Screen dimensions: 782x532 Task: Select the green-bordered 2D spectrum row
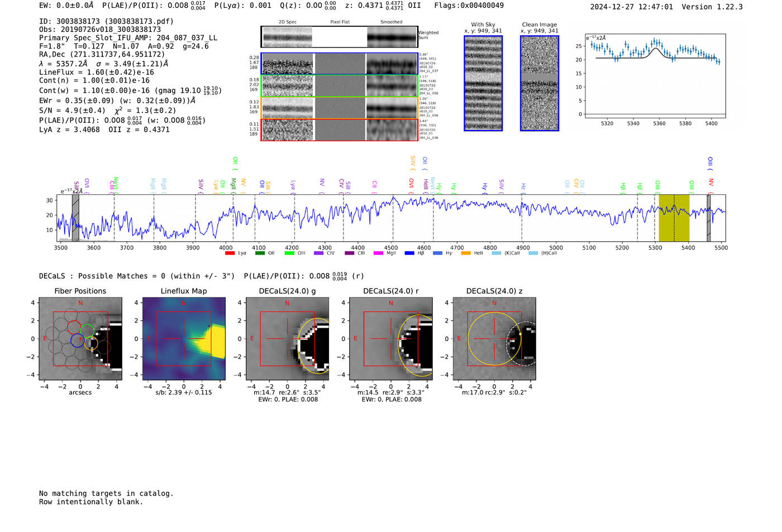point(339,86)
